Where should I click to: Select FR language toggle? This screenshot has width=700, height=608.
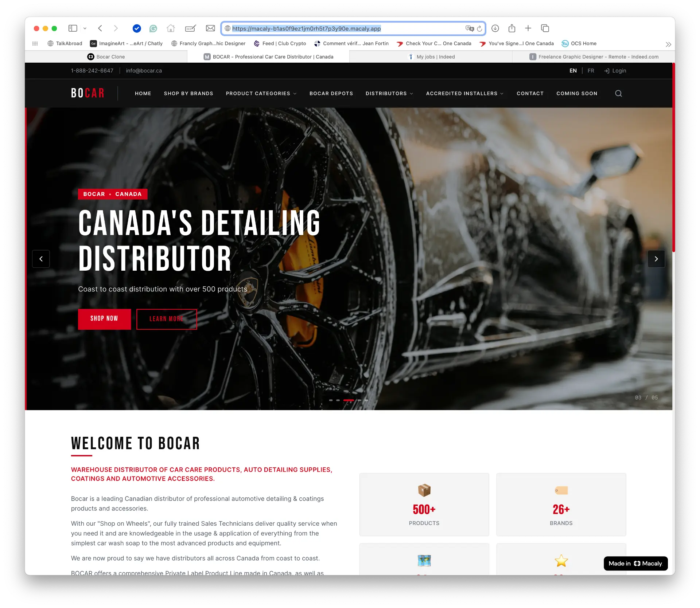click(x=591, y=71)
